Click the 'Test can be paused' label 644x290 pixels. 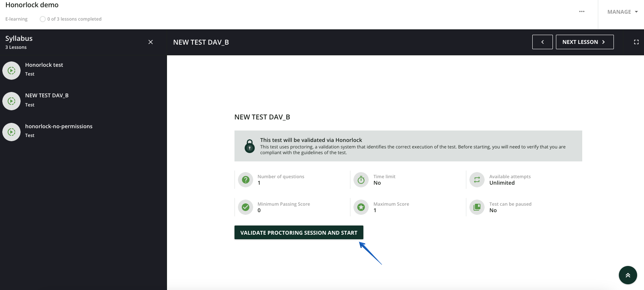point(510,204)
